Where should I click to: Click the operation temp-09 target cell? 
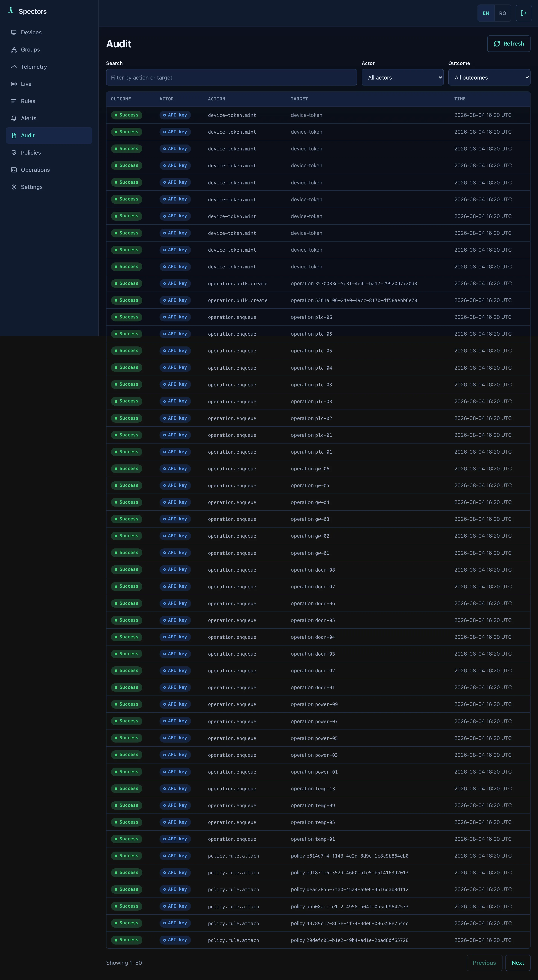(x=313, y=805)
